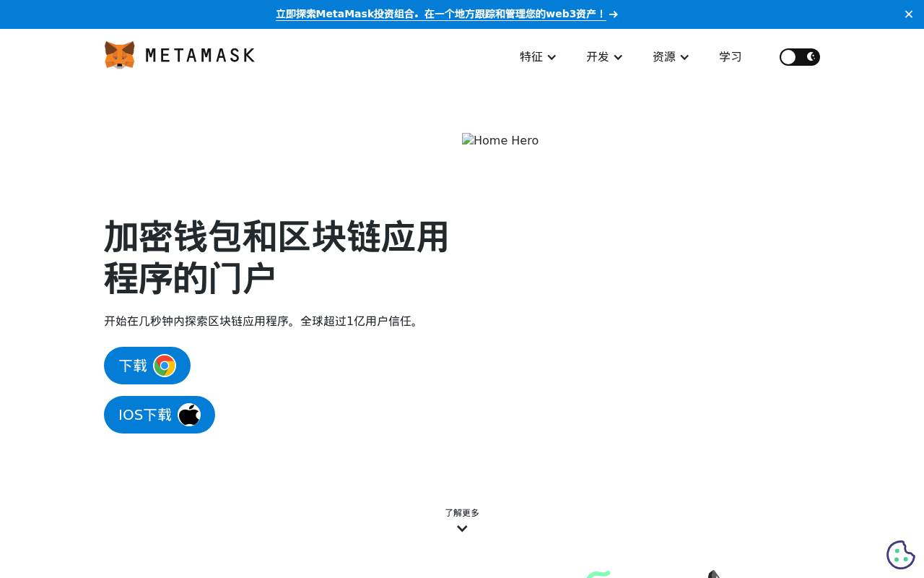Click the arrow icon on the banner link

614,14
